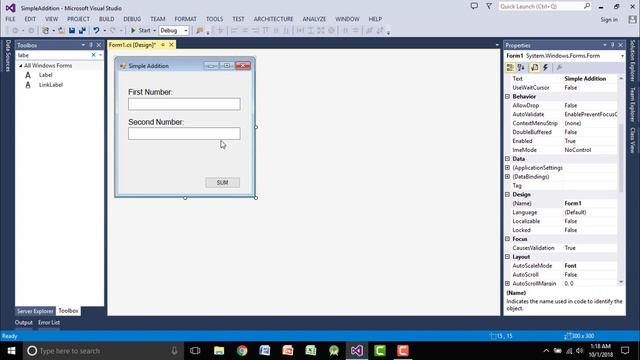This screenshot has width=640, height=360.
Task: Click the SUM button on the form
Action: (x=222, y=182)
